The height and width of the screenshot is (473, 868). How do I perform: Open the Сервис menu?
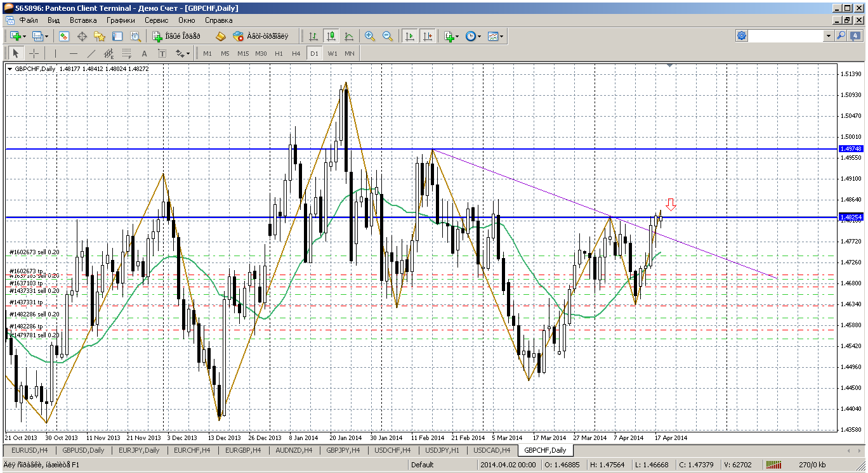coord(156,20)
